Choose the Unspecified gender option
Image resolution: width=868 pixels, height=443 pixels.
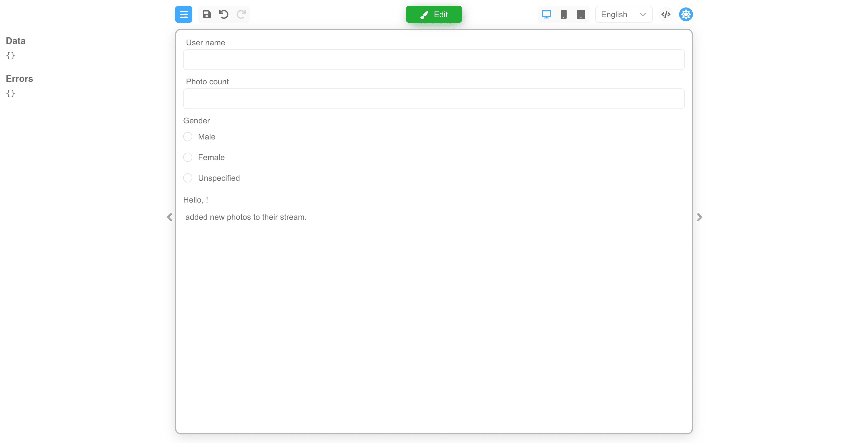click(x=188, y=178)
